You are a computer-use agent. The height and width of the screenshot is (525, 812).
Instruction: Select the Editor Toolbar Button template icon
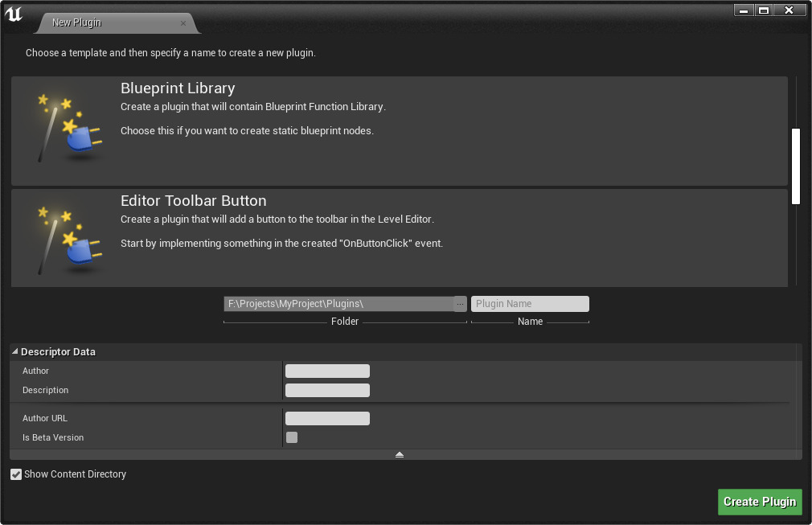click(x=70, y=240)
